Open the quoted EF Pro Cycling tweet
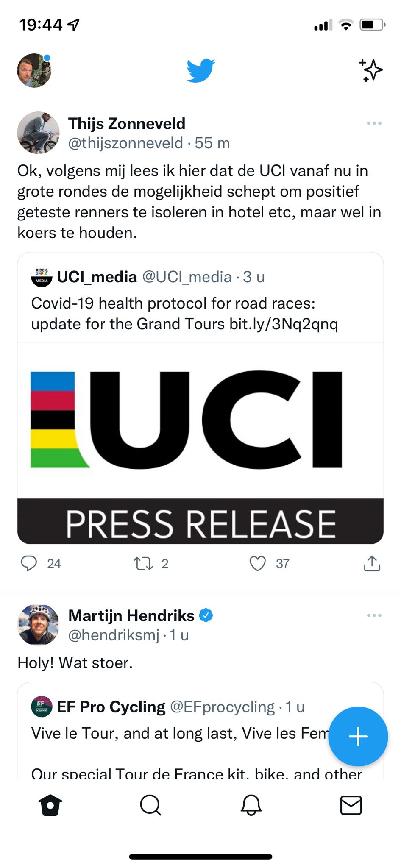The image size is (401, 868). pos(178,733)
